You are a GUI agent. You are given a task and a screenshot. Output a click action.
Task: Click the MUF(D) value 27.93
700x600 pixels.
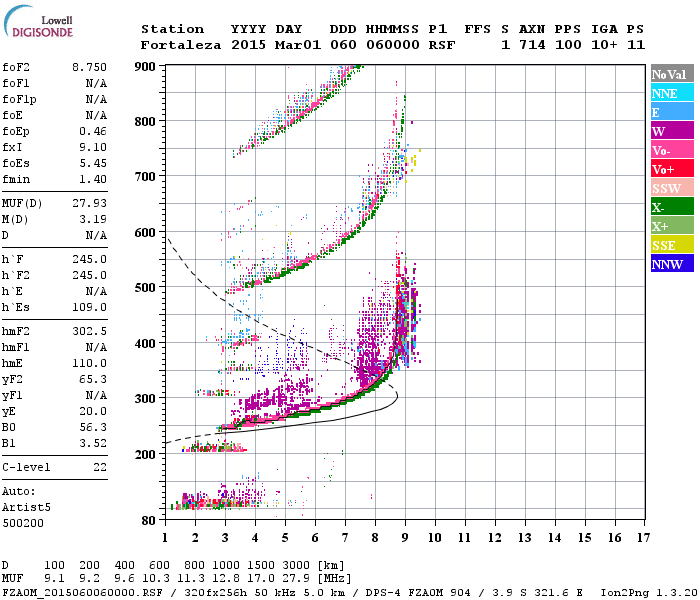[x=90, y=204]
